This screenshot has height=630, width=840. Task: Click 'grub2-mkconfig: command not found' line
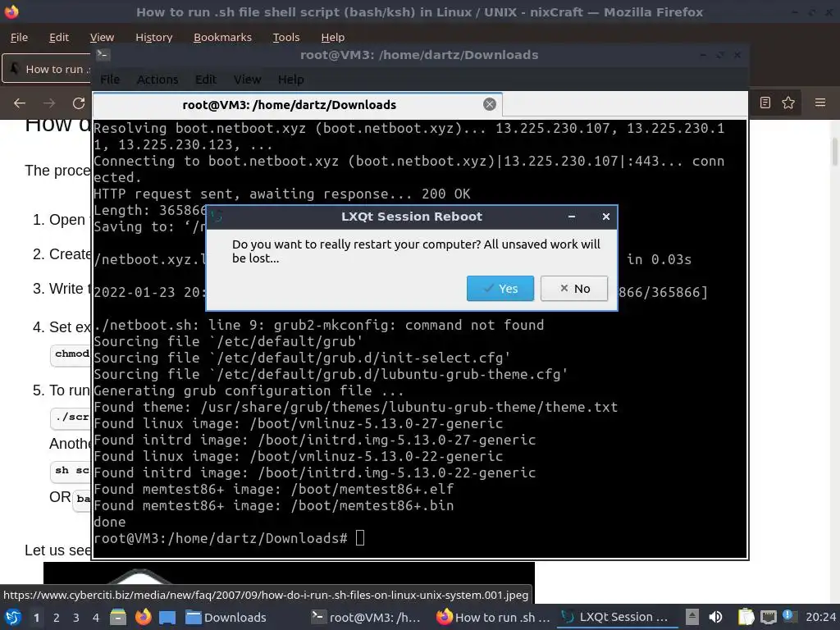[x=319, y=325]
